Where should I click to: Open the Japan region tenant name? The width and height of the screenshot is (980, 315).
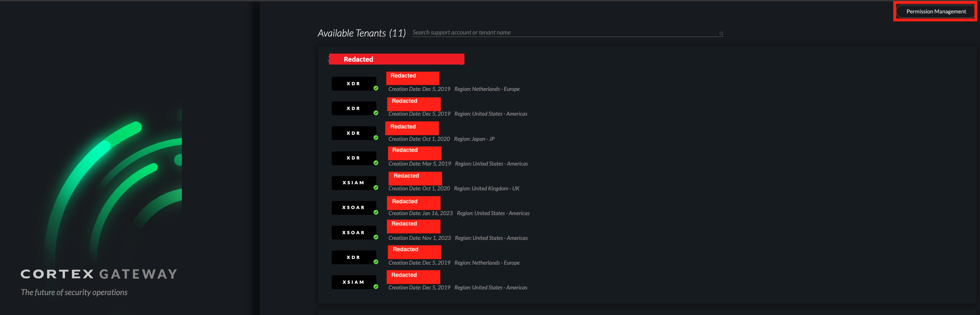pos(412,128)
